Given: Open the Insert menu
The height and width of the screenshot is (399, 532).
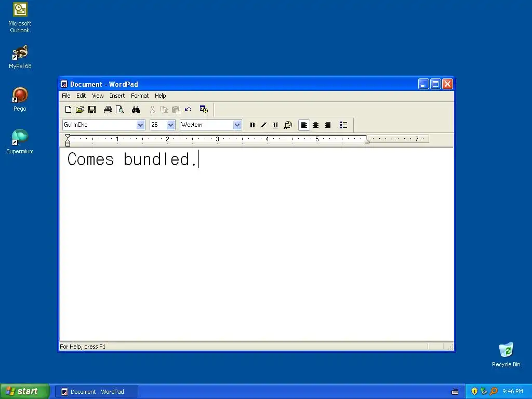Looking at the screenshot, I should (x=117, y=96).
